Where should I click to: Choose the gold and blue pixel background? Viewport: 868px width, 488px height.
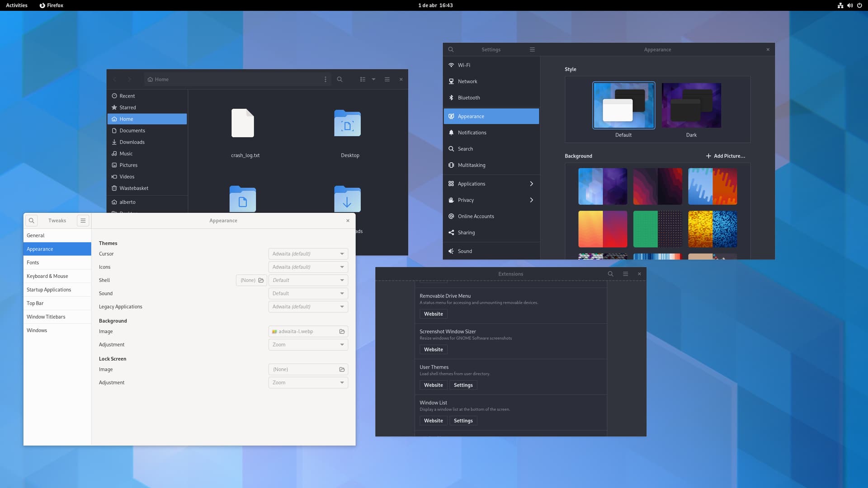[x=712, y=229]
